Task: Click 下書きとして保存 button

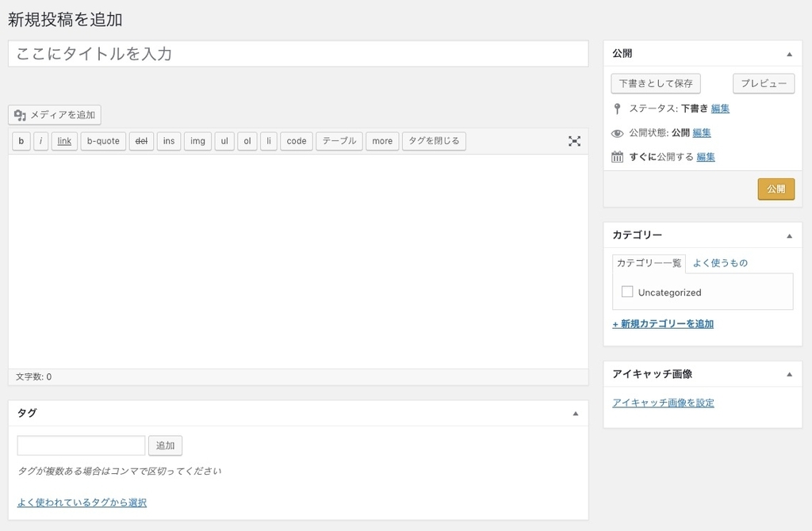Action: click(656, 83)
